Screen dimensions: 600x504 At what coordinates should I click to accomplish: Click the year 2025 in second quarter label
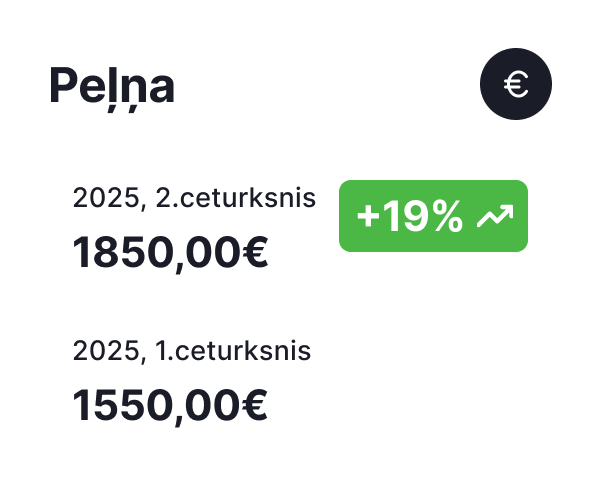pyautogui.click(x=105, y=198)
